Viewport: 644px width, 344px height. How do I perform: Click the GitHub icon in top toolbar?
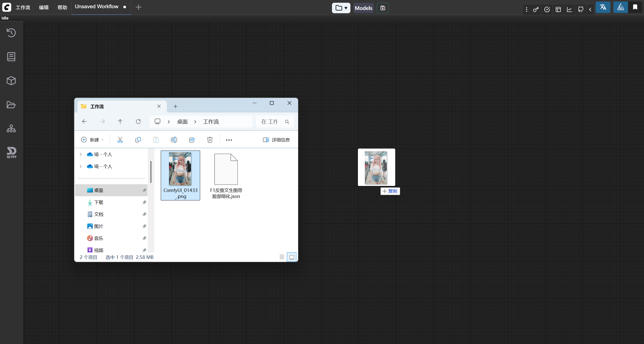(x=580, y=9)
